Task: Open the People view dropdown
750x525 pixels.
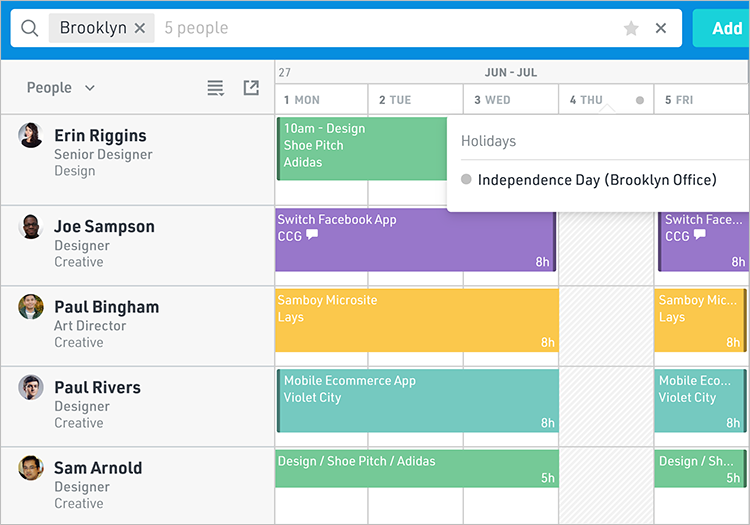Action: point(61,88)
